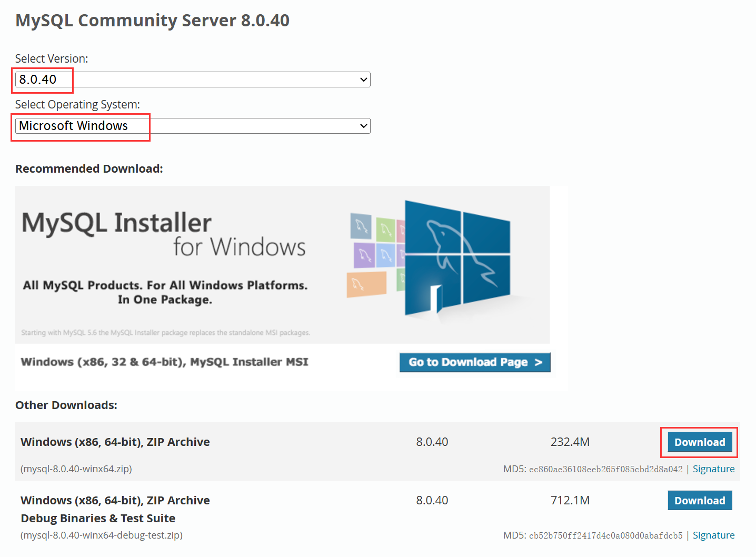Click the MD5 hash starting with cb52b750
Screen dimensions: 756x557
coord(605,536)
